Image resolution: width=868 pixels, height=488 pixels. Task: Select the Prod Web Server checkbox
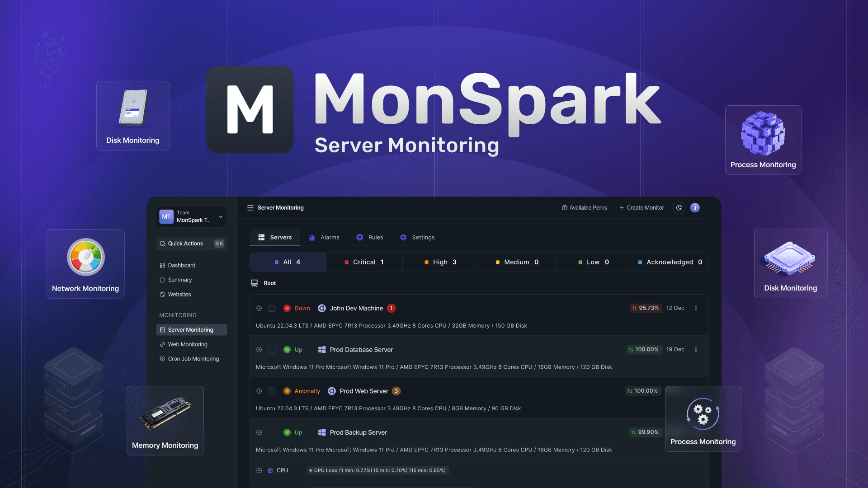(272, 391)
